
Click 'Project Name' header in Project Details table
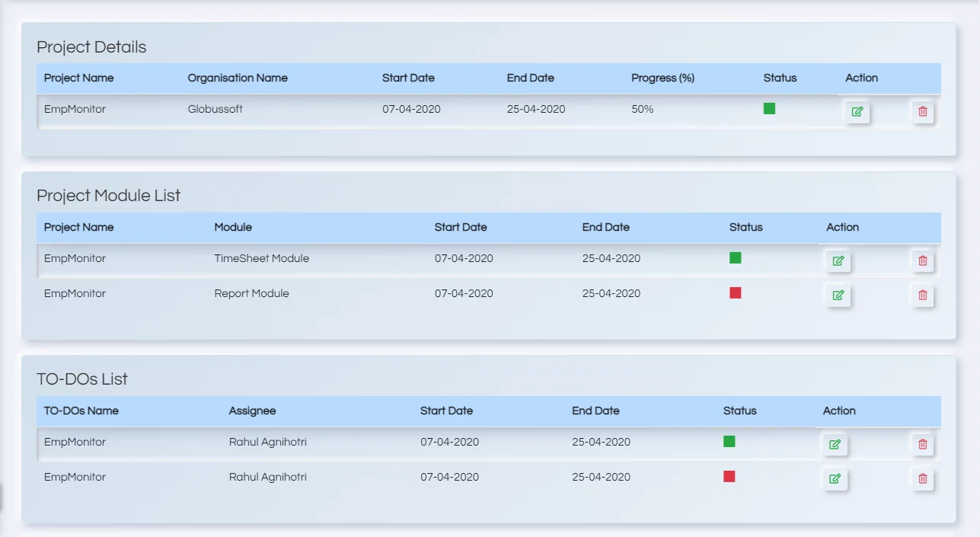click(78, 78)
